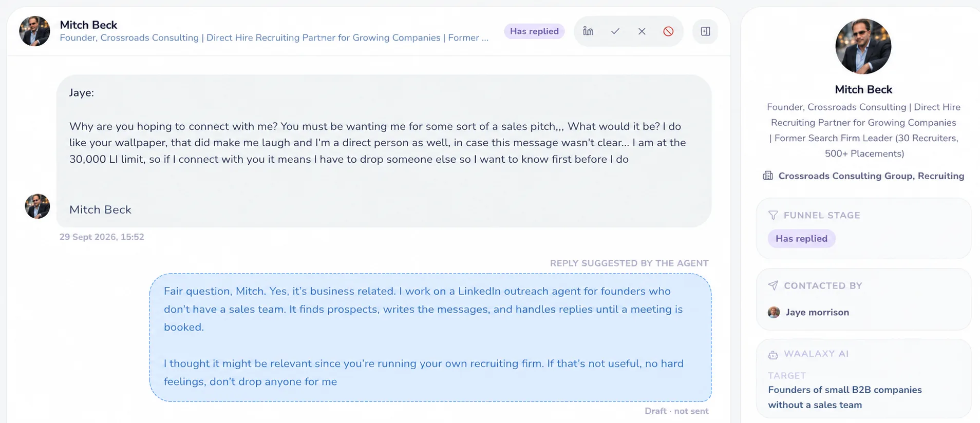Click the header subtitle starting 'Founder, Crossroads Consulting'
The width and height of the screenshot is (980, 423).
274,37
